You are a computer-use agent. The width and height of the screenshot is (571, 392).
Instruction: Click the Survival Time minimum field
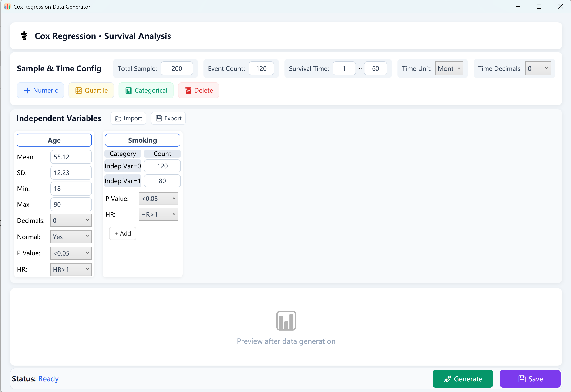(344, 68)
